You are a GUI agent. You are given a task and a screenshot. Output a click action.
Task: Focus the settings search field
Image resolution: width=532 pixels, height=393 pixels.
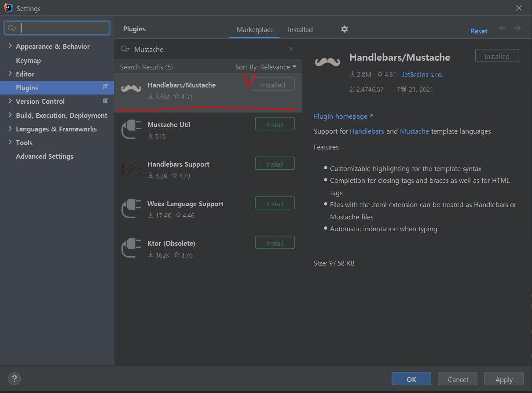click(x=57, y=28)
